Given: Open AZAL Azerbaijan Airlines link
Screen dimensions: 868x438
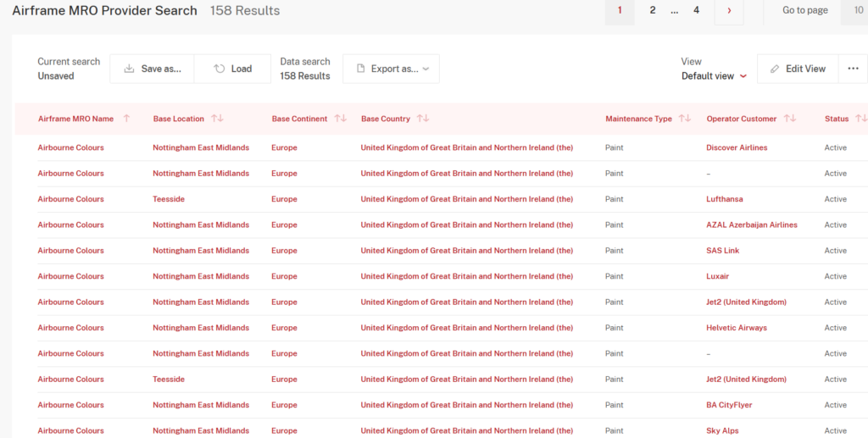Looking at the screenshot, I should pos(752,225).
